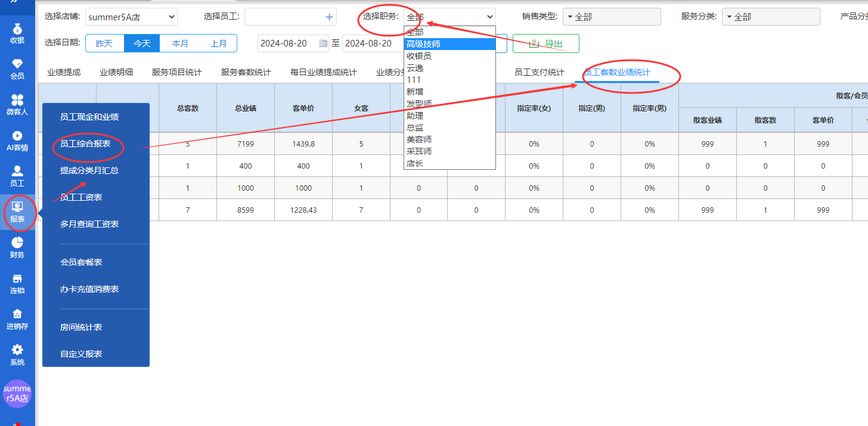
Task: Launch the AI客情 module
Action: click(x=17, y=141)
